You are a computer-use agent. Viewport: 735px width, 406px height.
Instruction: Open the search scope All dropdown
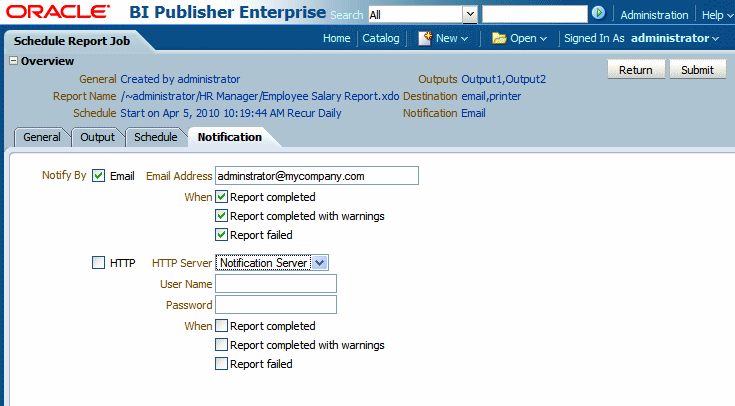tap(470, 15)
